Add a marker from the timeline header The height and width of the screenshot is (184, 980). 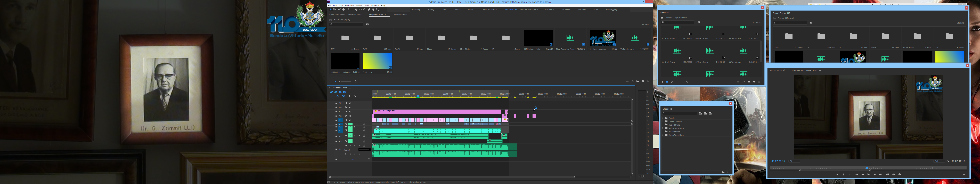point(349,96)
